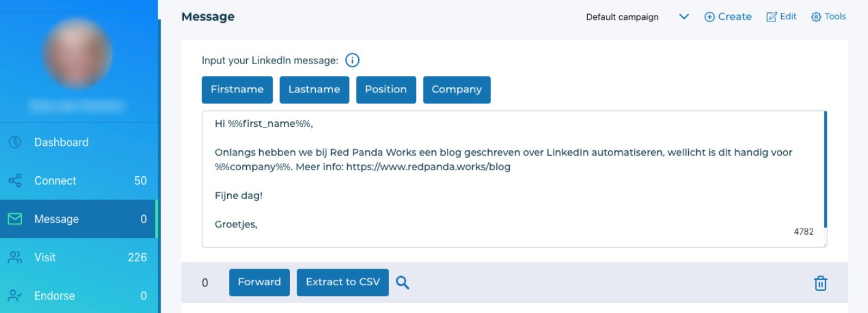The width and height of the screenshot is (868, 313).
Task: Expand the campaign dropdown chevron
Action: [683, 17]
